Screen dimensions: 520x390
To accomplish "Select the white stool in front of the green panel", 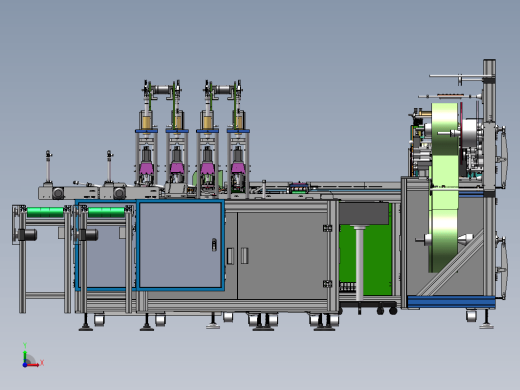I will pyautogui.click(x=359, y=263).
